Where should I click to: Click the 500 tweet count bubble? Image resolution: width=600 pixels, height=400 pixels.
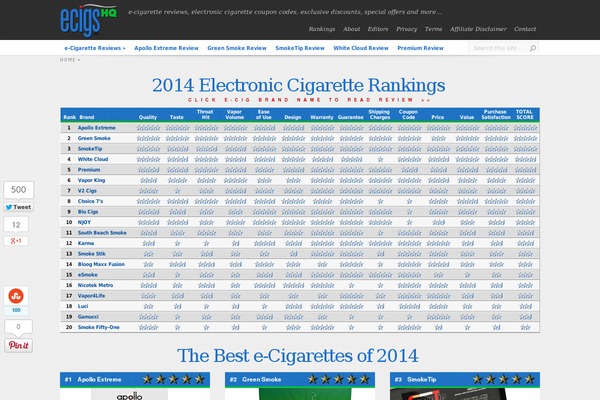click(18, 190)
